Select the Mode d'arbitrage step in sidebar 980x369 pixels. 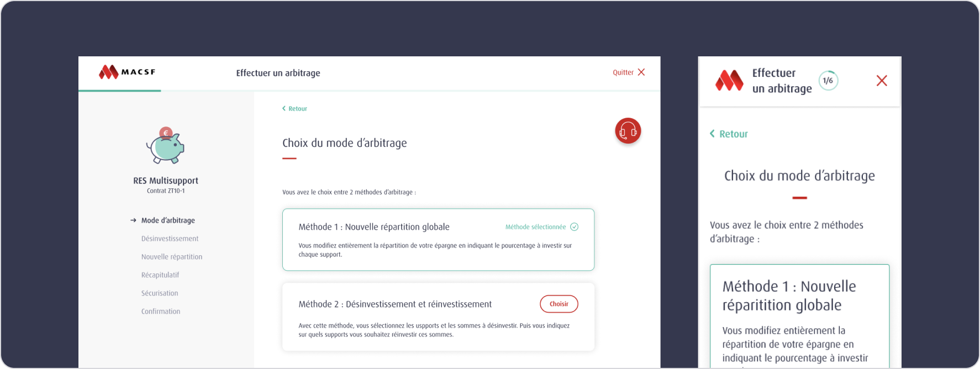(x=168, y=220)
